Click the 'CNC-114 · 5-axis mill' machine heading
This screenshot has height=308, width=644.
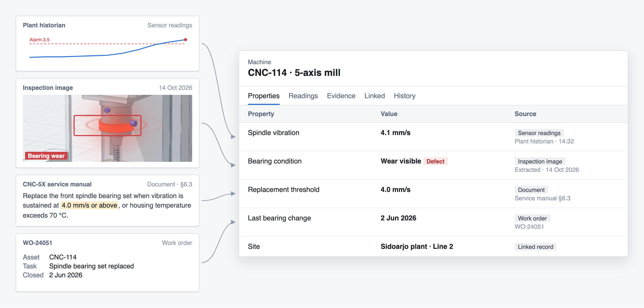(x=294, y=73)
